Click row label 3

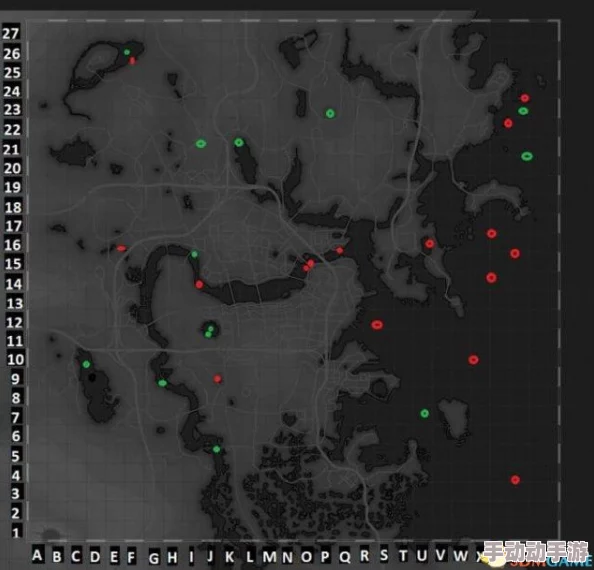point(15,493)
